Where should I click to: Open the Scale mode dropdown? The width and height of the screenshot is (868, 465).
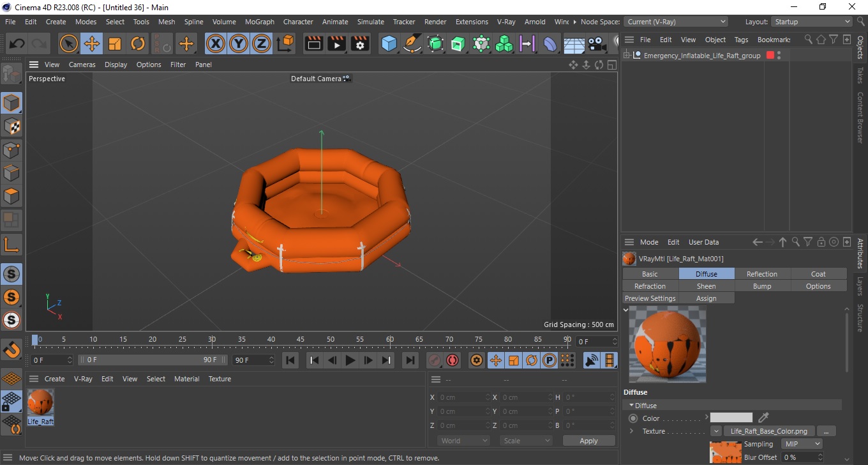tap(526, 441)
